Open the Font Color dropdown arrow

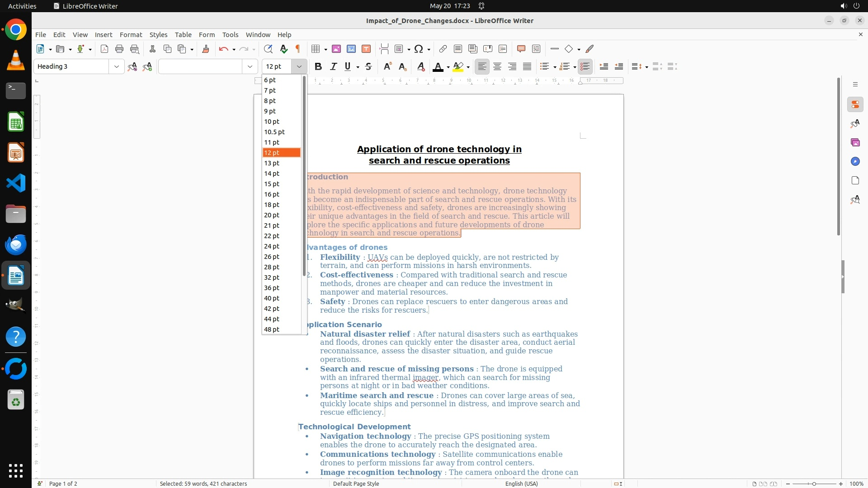coord(448,67)
